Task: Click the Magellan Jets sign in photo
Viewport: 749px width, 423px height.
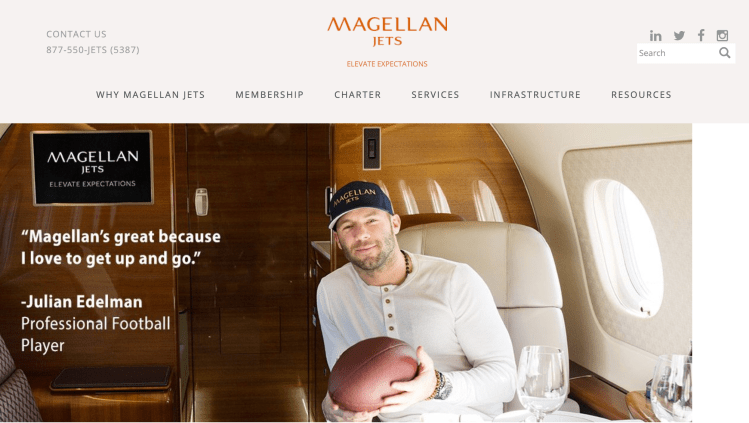Action: pos(92,168)
